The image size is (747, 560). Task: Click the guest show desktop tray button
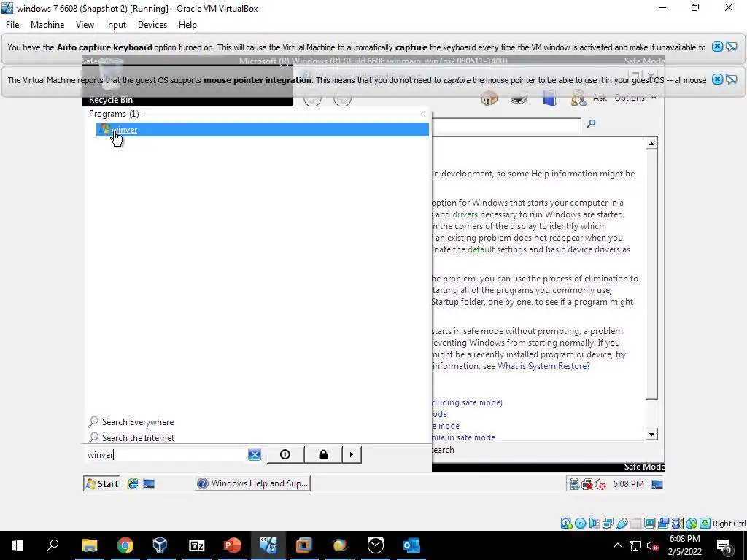pos(657,484)
